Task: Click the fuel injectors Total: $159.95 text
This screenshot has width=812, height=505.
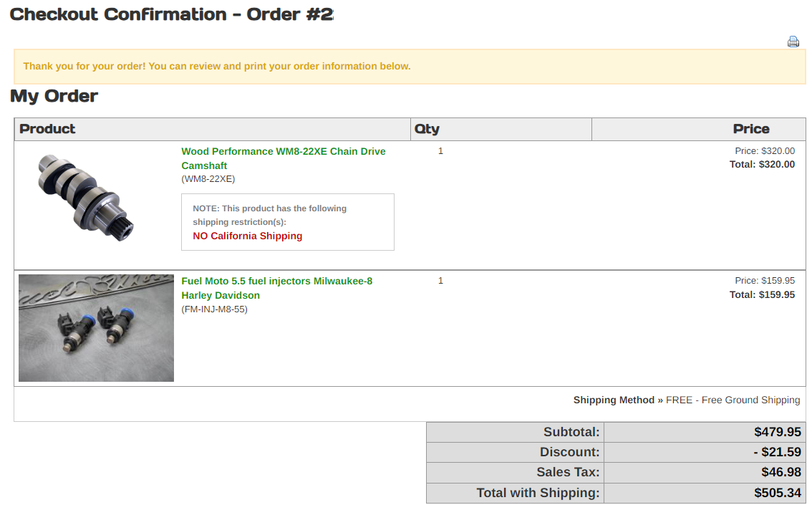Action: pos(762,295)
